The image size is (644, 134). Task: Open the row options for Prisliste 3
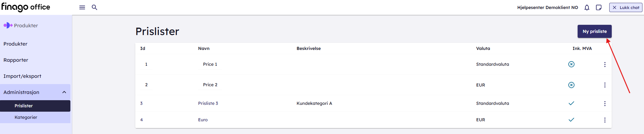(x=605, y=104)
